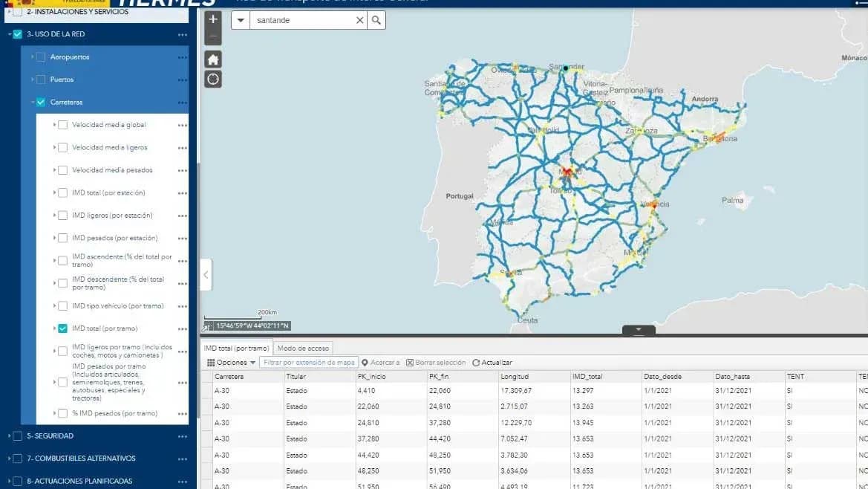
Task: Check Velocidad media ligeros layer
Action: tap(63, 148)
